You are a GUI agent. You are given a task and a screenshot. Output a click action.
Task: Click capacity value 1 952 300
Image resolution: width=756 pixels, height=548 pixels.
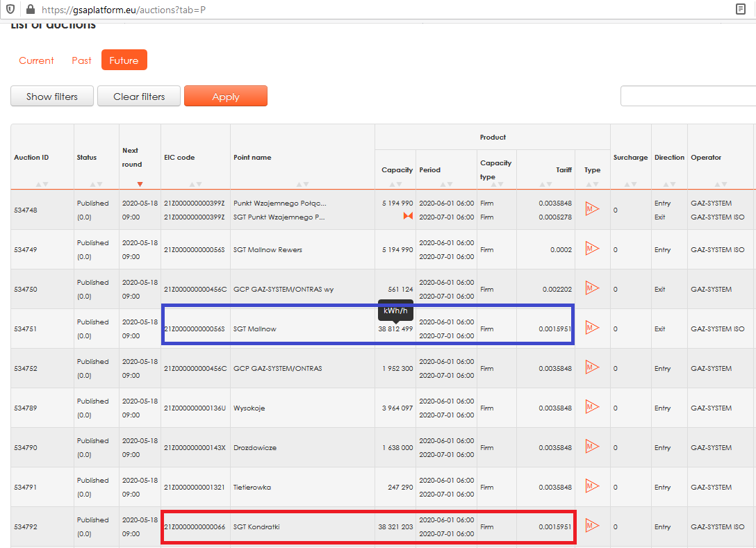coord(397,368)
